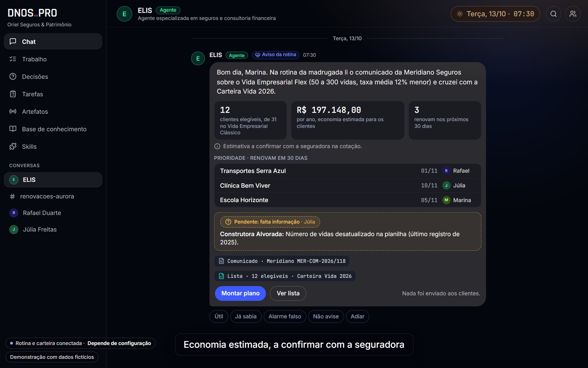Image resolution: width=588 pixels, height=368 pixels.
Task: Click Júlia's avatar in Clínica Bem Viver row
Action: [x=446, y=186]
